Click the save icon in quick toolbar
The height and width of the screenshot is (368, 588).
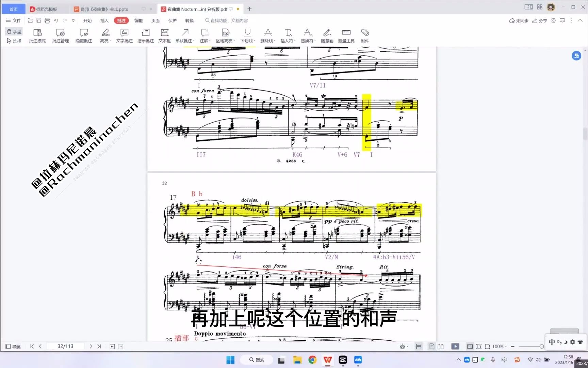(x=39, y=20)
